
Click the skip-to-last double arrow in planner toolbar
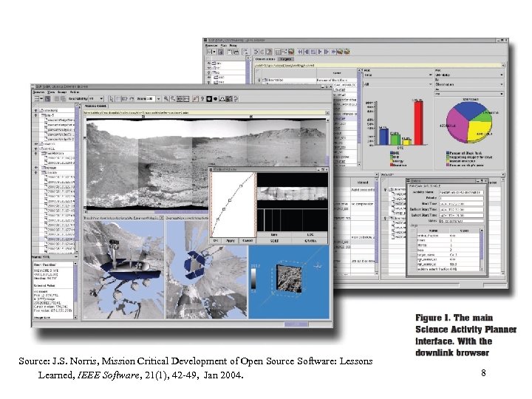coord(333,52)
